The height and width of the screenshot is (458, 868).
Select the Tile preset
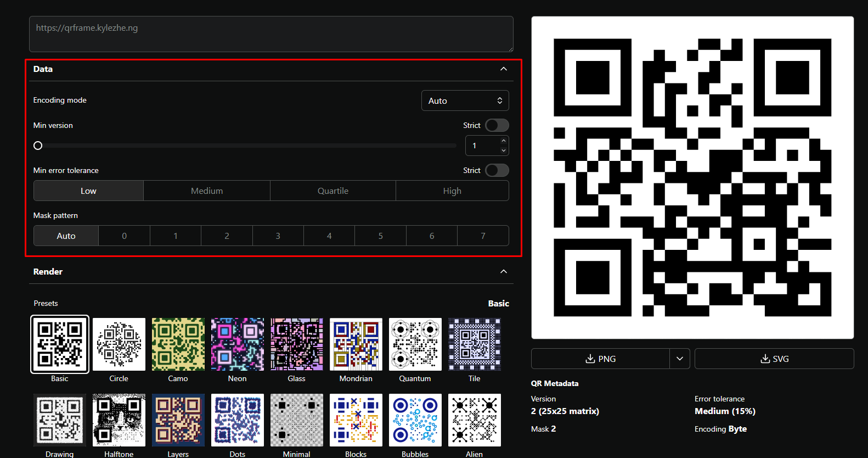pos(475,344)
